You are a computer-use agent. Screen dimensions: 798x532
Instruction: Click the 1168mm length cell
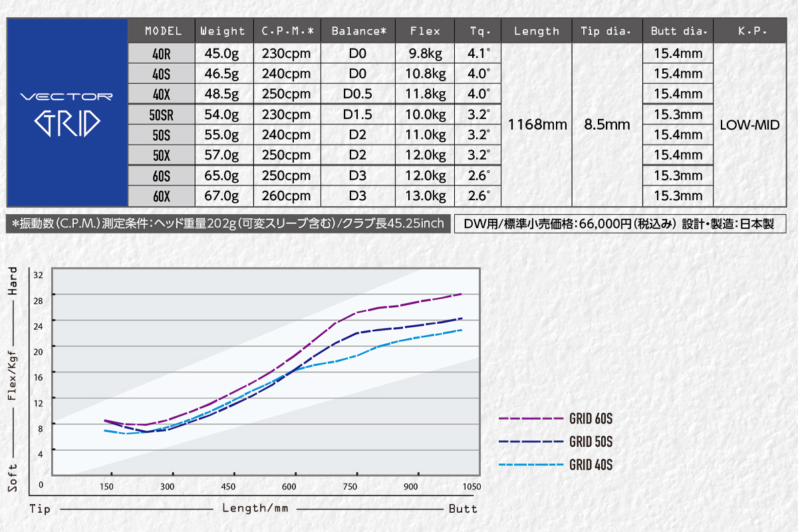[x=537, y=124]
